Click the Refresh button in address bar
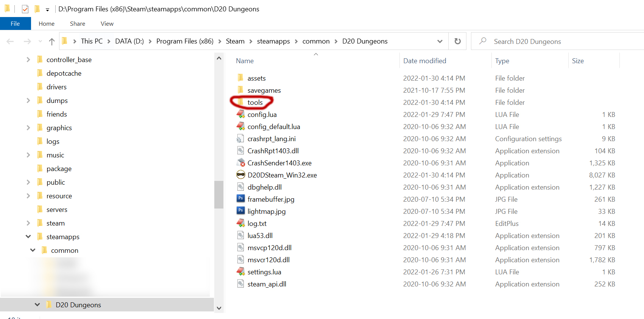The height and width of the screenshot is (319, 644). (458, 41)
